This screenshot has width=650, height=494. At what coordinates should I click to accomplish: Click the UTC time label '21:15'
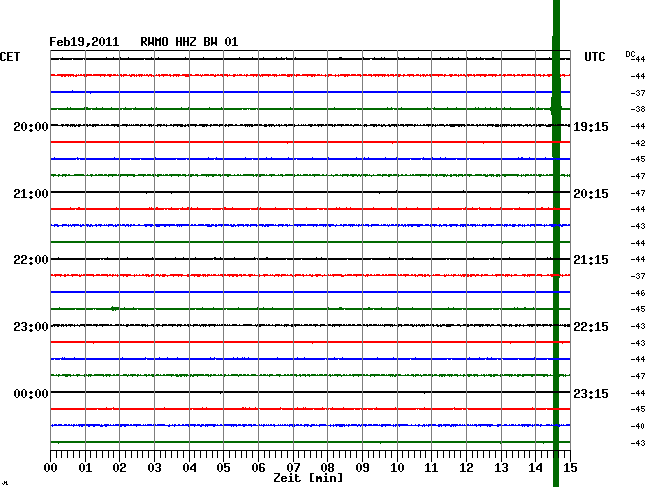[591, 260]
